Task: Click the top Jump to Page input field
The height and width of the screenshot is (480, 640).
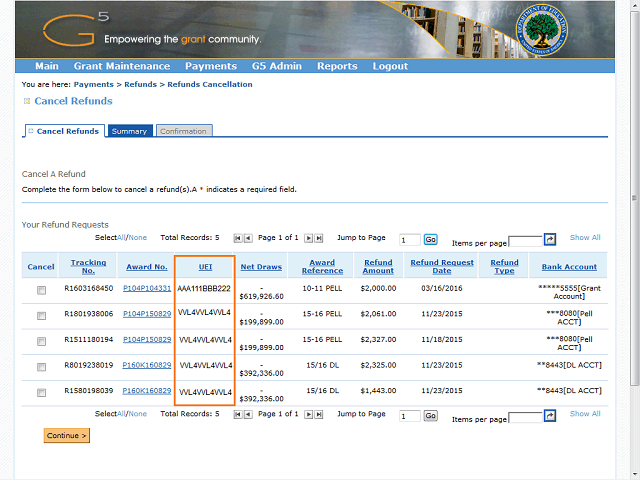Action: [409, 240]
